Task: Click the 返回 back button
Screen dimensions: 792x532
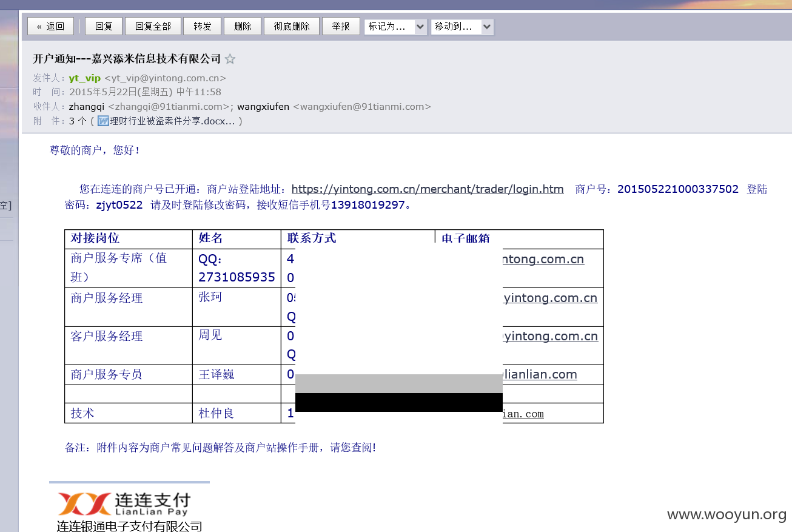Action: point(50,26)
